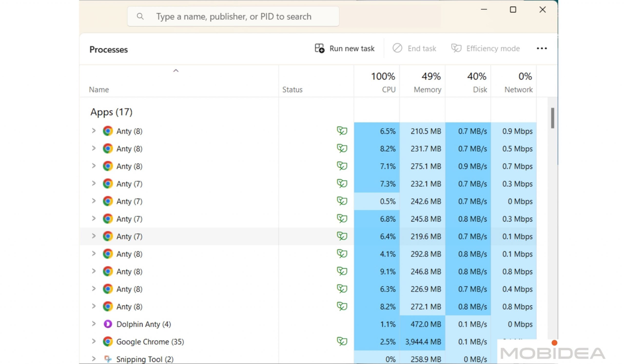
Task: Click the efficiency leaf icon on the Google Chrome row
Action: (x=342, y=342)
